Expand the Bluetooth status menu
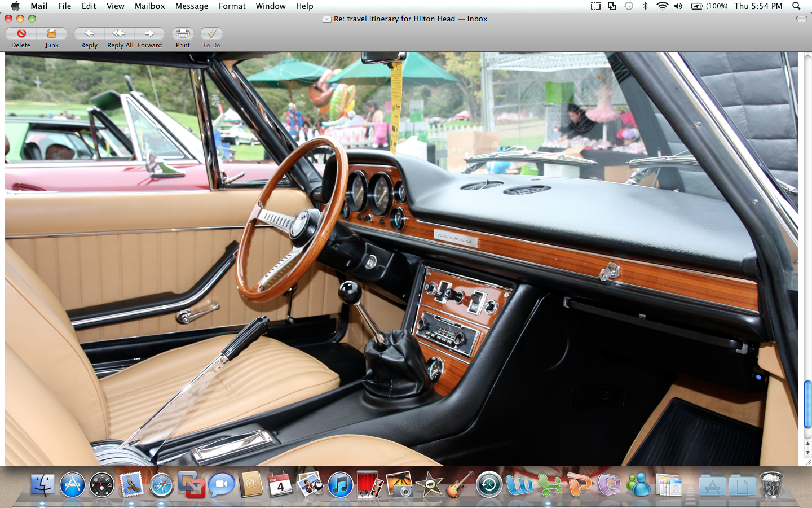The width and height of the screenshot is (812, 508). (646, 6)
